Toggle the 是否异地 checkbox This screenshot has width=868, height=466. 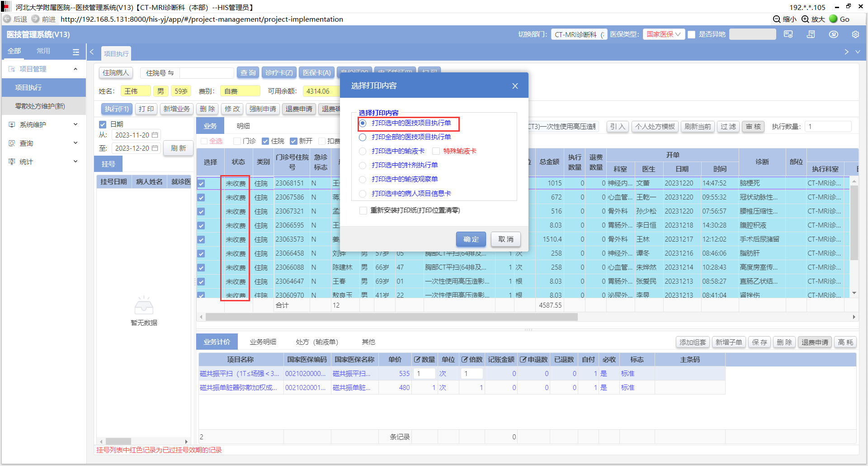(x=691, y=35)
